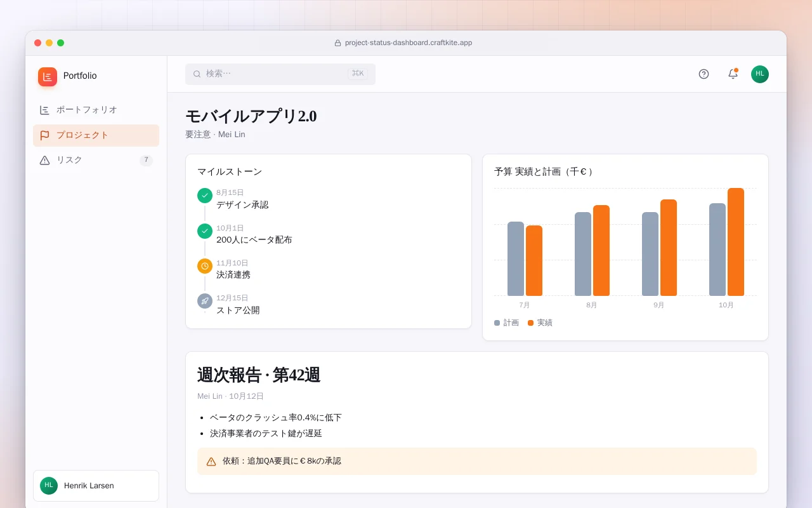The image size is (812, 508).
Task: Click the lock icon in the address bar
Action: coord(337,43)
